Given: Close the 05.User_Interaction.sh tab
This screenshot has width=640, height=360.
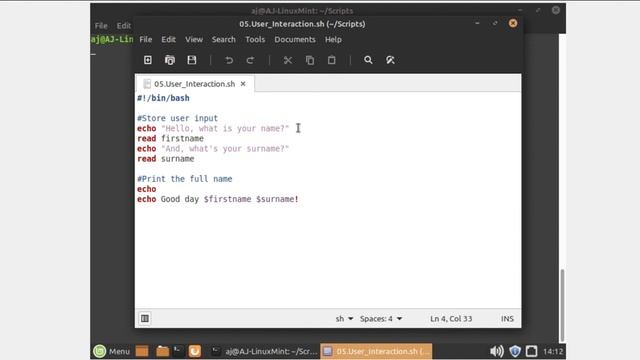Looking at the screenshot, I should 243,84.
